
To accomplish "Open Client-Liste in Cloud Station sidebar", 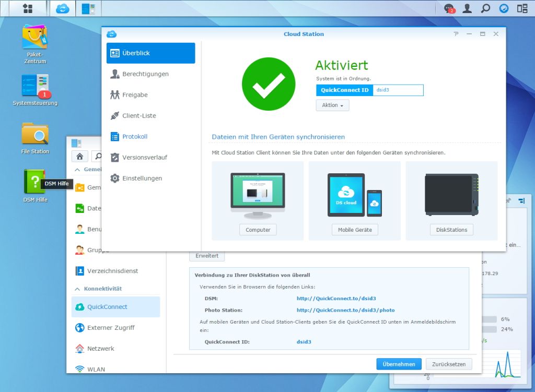I will (151, 115).
